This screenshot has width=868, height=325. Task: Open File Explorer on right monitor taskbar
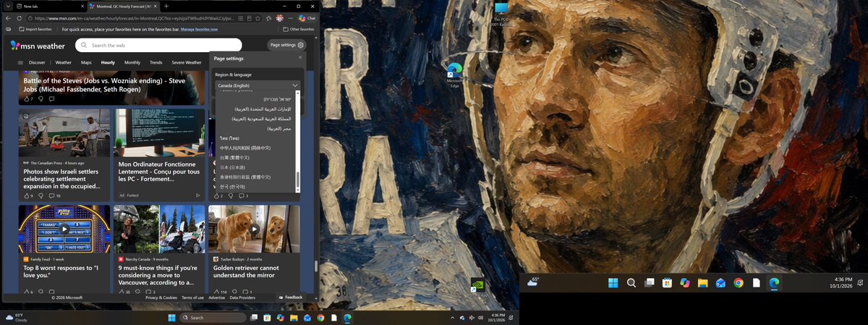tap(702, 282)
